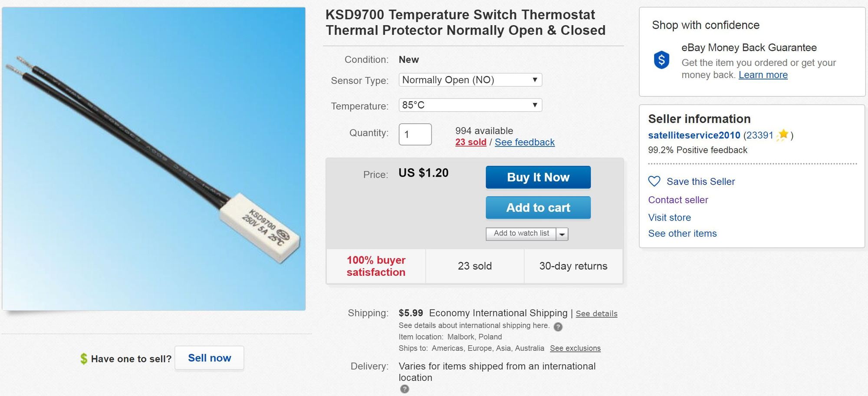Click the Sell now button
The width and height of the screenshot is (868, 396).
pyautogui.click(x=209, y=358)
